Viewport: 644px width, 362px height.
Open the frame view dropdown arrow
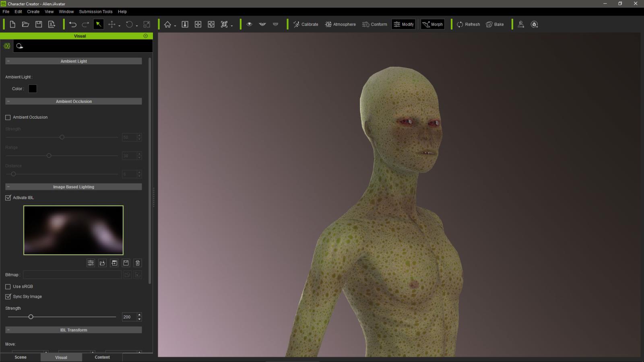coord(232,26)
